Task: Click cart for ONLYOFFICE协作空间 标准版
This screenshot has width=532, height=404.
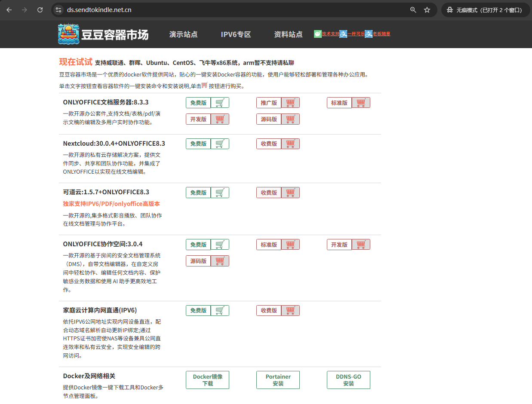Action: click(x=290, y=245)
